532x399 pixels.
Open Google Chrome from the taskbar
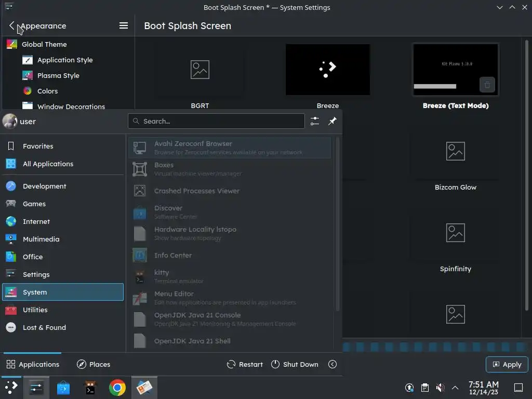117,388
